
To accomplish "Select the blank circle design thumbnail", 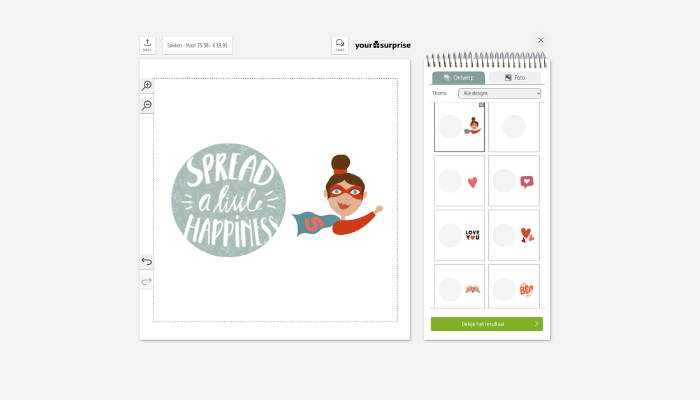I will 514,127.
